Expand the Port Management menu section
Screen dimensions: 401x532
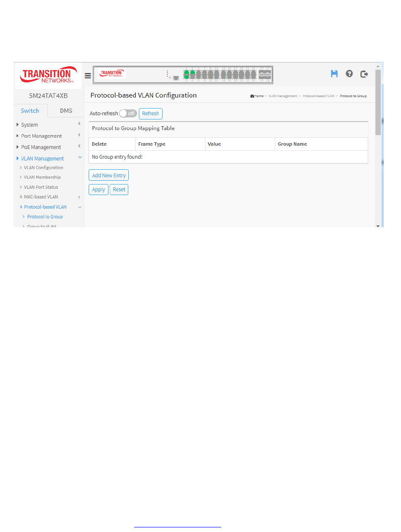click(41, 136)
